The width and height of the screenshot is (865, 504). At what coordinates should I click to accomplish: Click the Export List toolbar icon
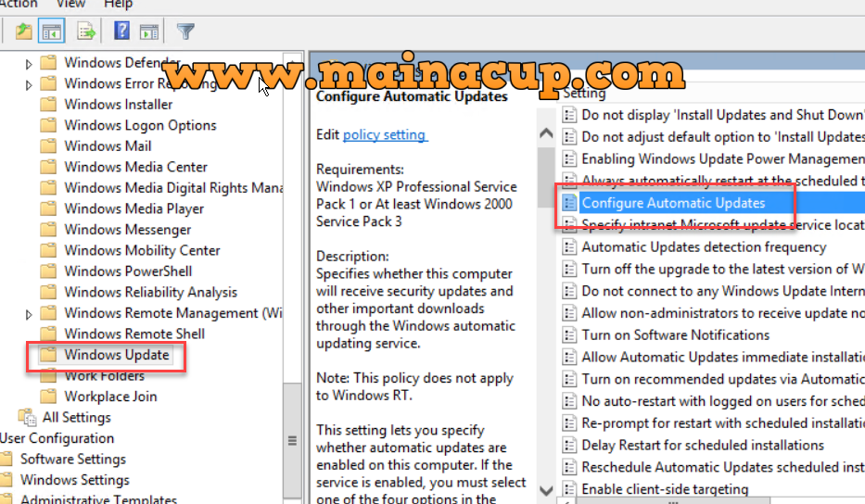[86, 31]
